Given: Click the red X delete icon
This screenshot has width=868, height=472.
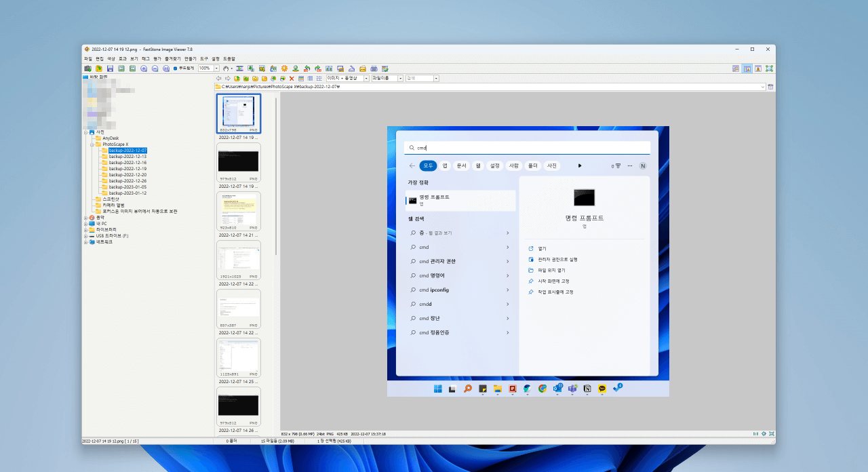Looking at the screenshot, I should pos(292,78).
